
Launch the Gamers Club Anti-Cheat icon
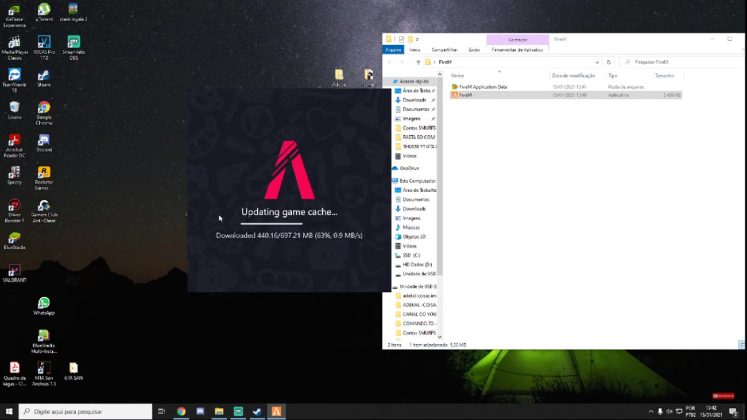[x=44, y=210]
